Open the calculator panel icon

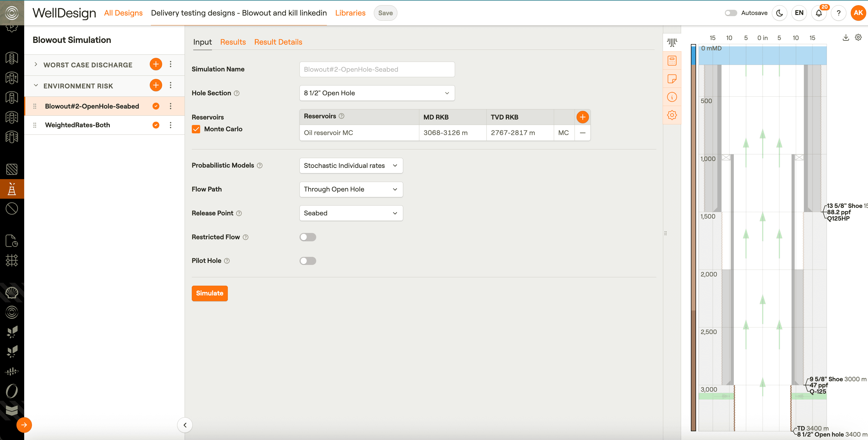tap(672, 61)
